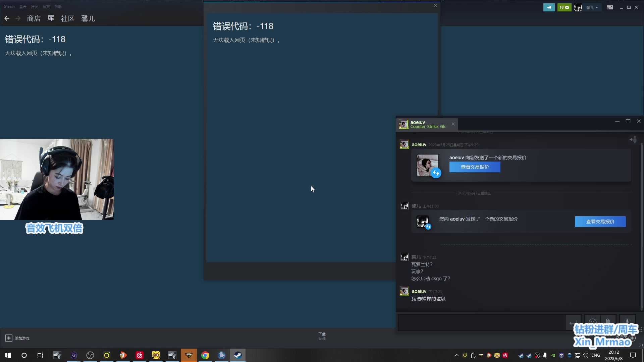The image size is (644, 362).
Task: Open the Steam profile avatar in the title bar
Action: (x=578, y=7)
